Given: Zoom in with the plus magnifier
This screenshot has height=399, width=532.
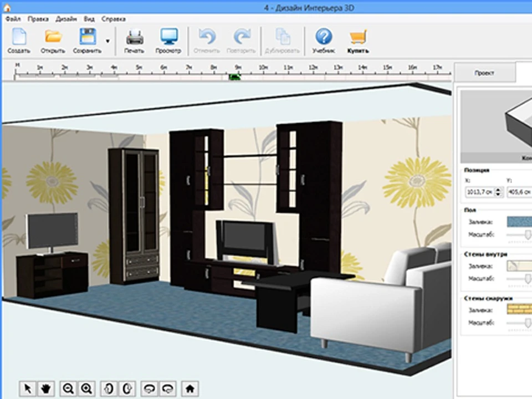Looking at the screenshot, I should click(87, 388).
